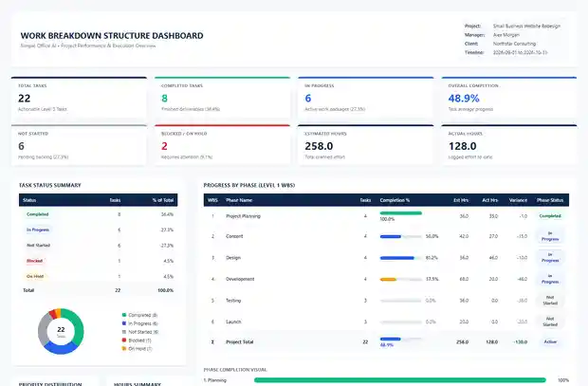Click the % of Total column header
588x386 pixels.
(x=163, y=200)
